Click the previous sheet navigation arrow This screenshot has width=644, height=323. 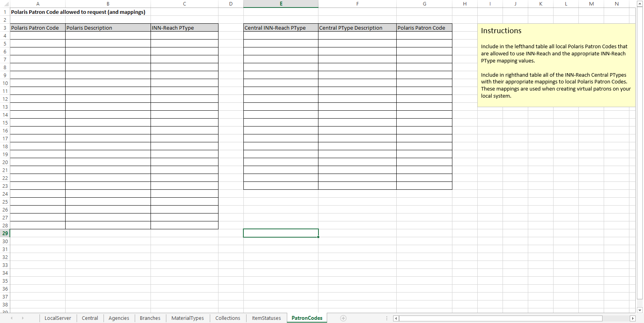point(12,318)
